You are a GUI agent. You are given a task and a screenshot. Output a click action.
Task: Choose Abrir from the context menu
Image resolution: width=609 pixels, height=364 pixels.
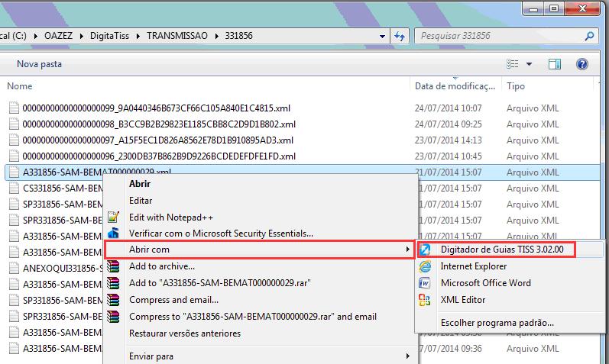[x=140, y=184]
